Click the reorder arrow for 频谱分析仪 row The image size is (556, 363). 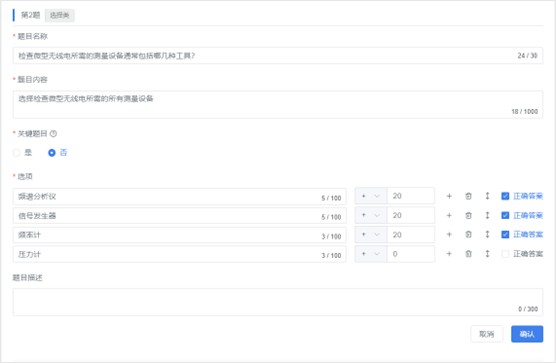click(x=487, y=196)
